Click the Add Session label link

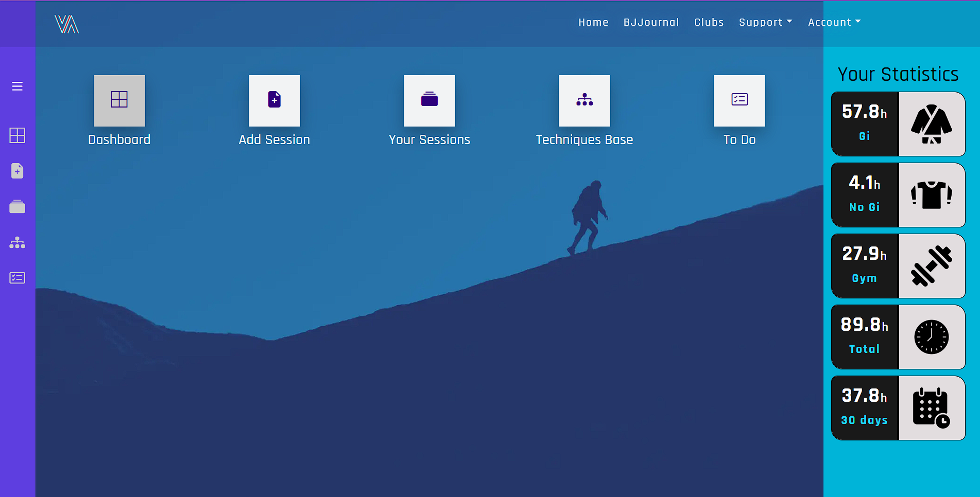coord(274,139)
